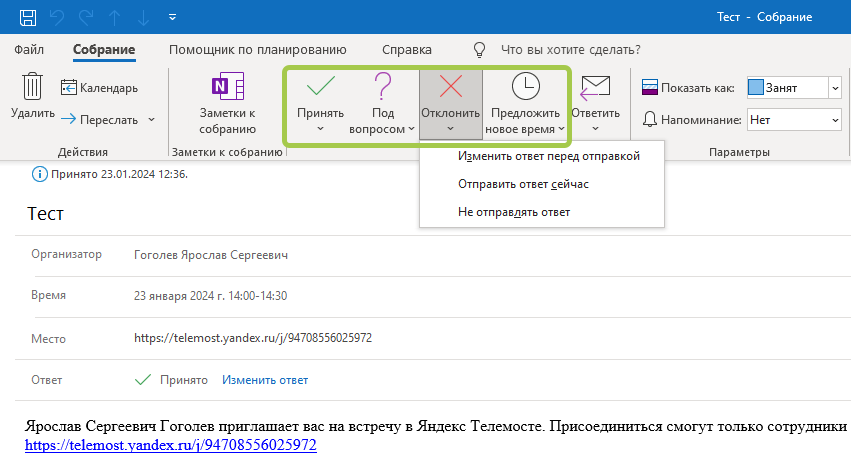
Task: Click the Показать как icon
Action: [650, 87]
